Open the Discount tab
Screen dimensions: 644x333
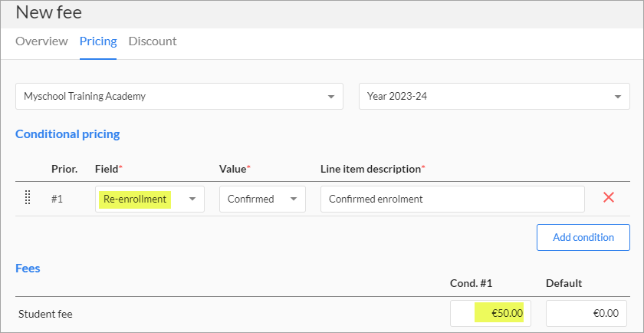pyautogui.click(x=153, y=41)
